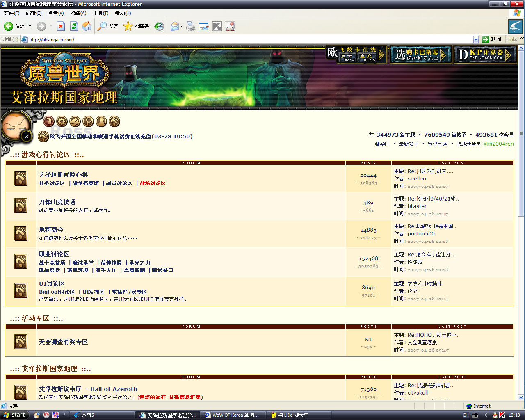Expand the Mail button dropdown arrow
The image size is (525, 420).
click(x=181, y=26)
